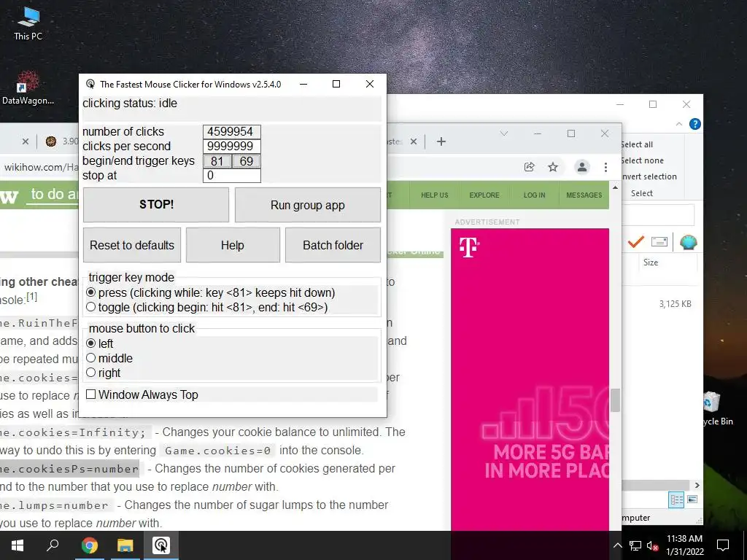Open Chrome three-dot menu
This screenshot has height=560, width=747.
(605, 167)
